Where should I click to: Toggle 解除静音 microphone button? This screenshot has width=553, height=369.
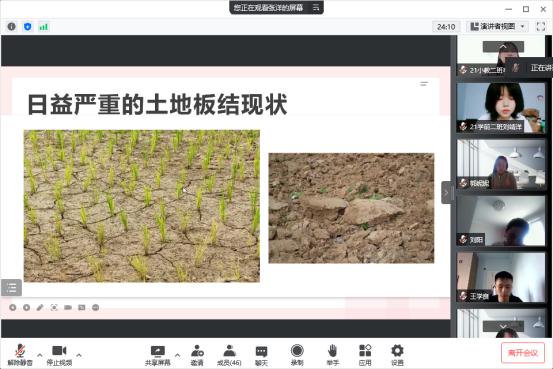tap(20, 355)
